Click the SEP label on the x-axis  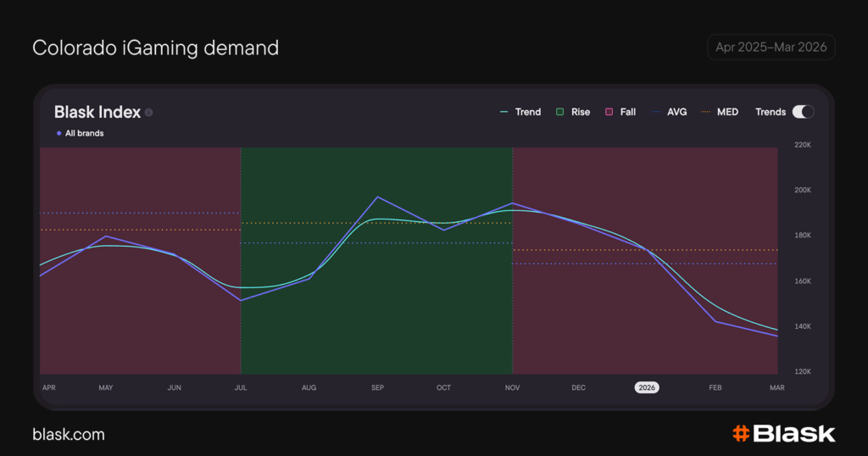coord(377,387)
